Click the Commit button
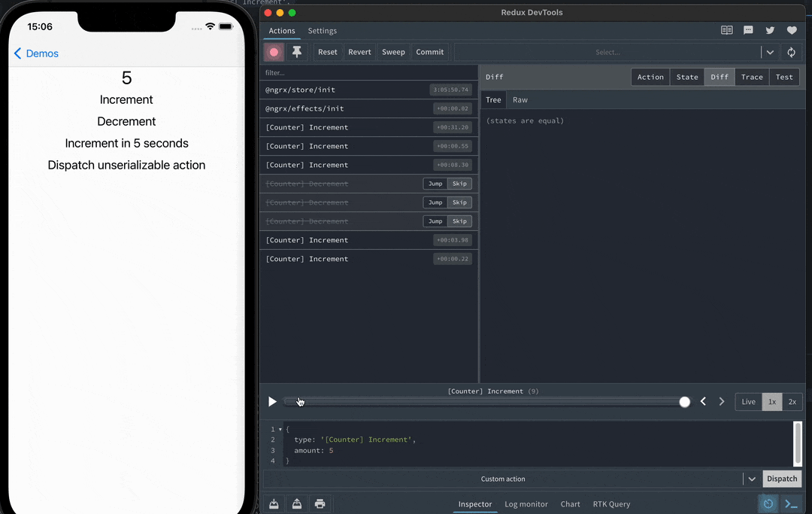 (429, 52)
